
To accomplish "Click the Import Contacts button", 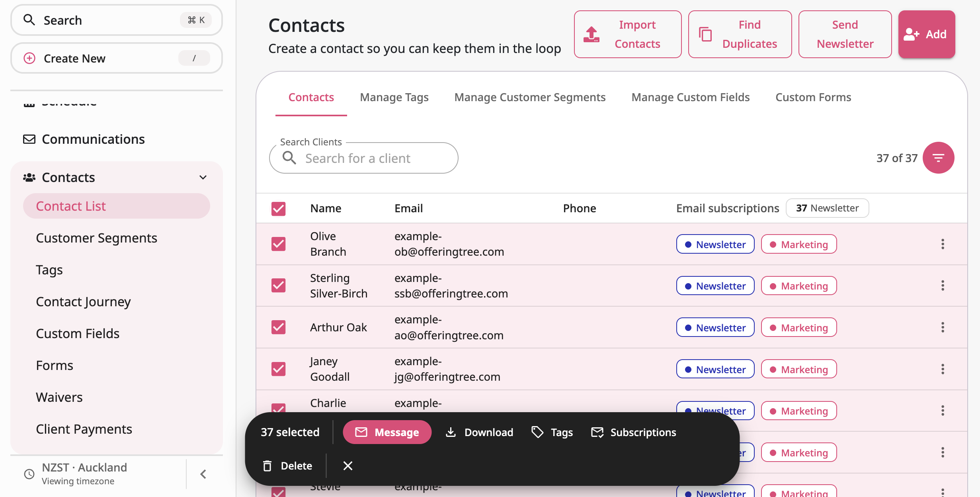I will click(627, 34).
